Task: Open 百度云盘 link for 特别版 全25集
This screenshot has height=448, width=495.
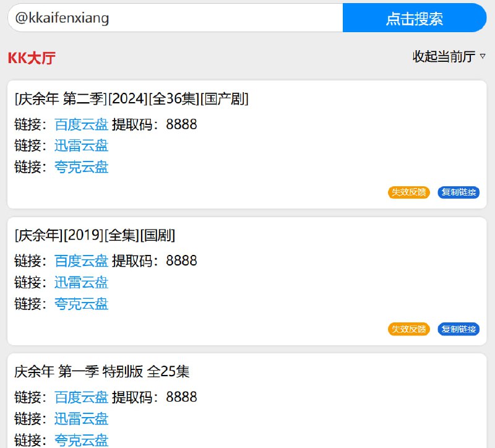Action: click(x=81, y=397)
